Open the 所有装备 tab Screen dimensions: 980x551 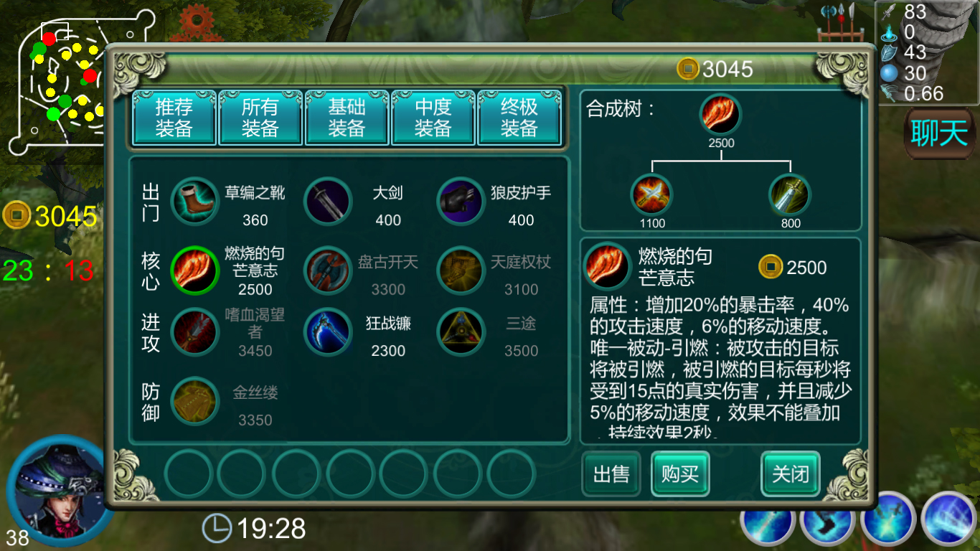(260, 118)
